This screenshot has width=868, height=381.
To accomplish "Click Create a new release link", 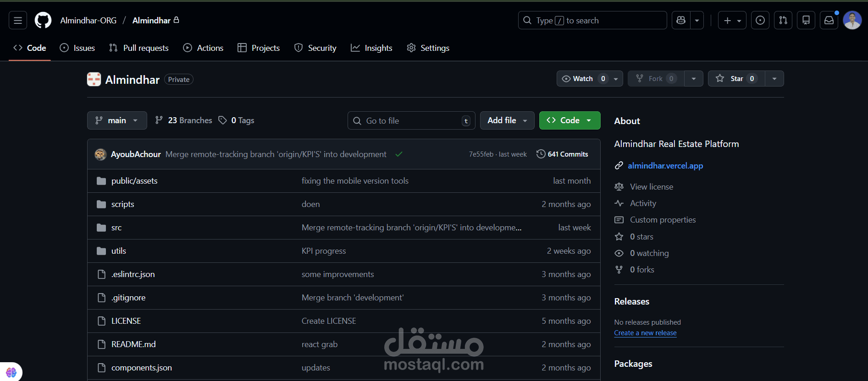I will [x=645, y=333].
